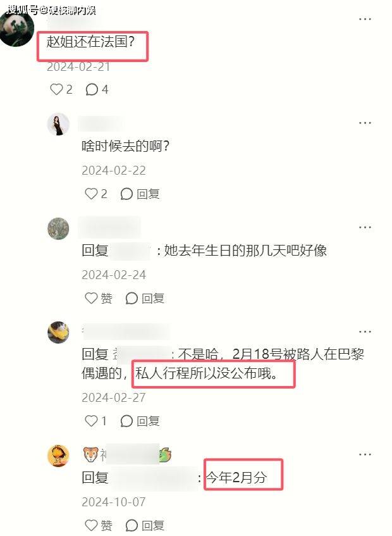Viewport: 392px width, 536px height.
Task: Open replies bubble showing 4 comments
Action: coord(97,90)
